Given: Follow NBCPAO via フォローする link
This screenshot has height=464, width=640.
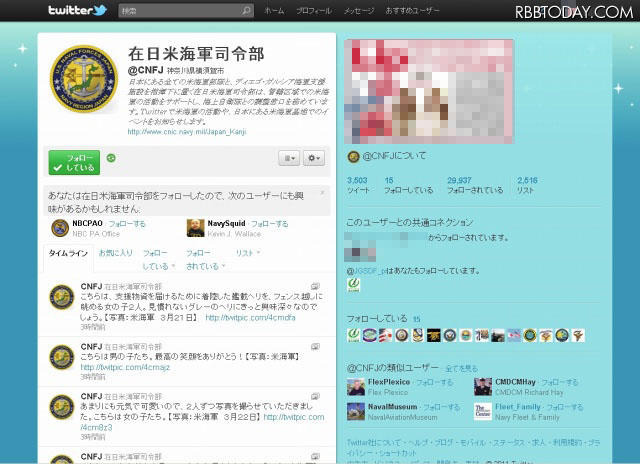Looking at the screenshot, I should point(127,224).
